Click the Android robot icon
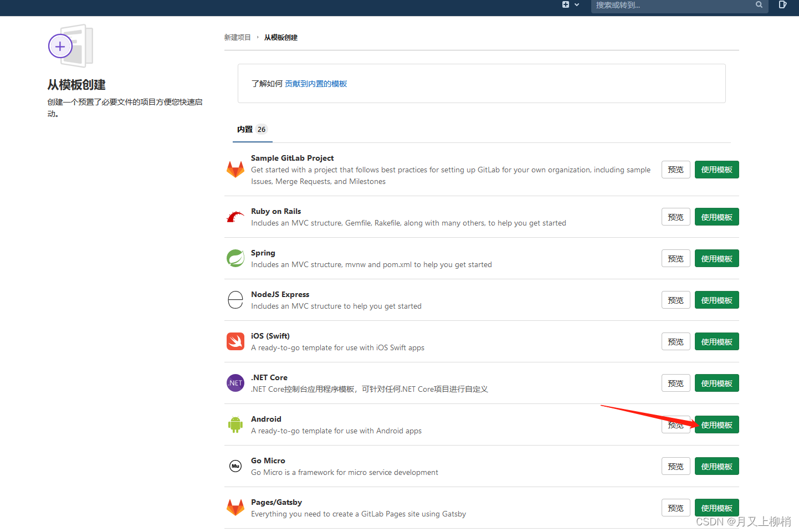 pos(235,424)
